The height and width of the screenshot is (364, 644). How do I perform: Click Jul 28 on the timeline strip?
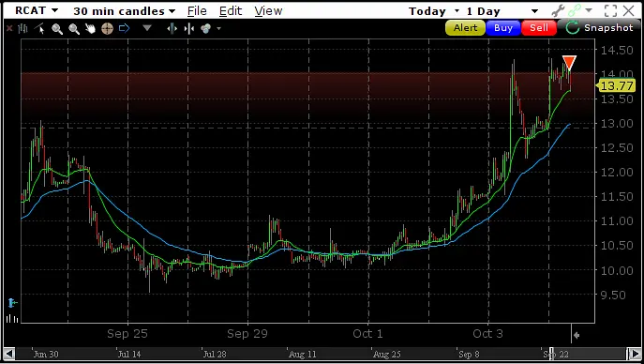coord(215,354)
